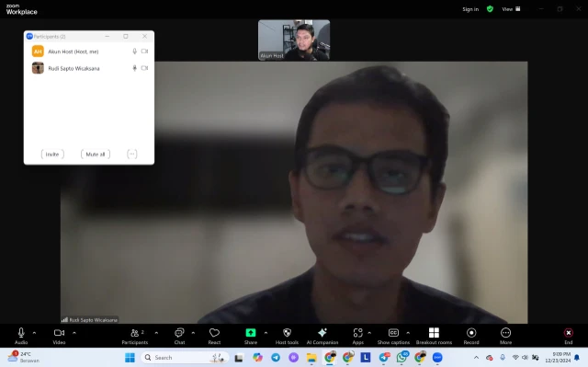Open WhatsApp from the taskbar
588x367 pixels.
point(401,358)
